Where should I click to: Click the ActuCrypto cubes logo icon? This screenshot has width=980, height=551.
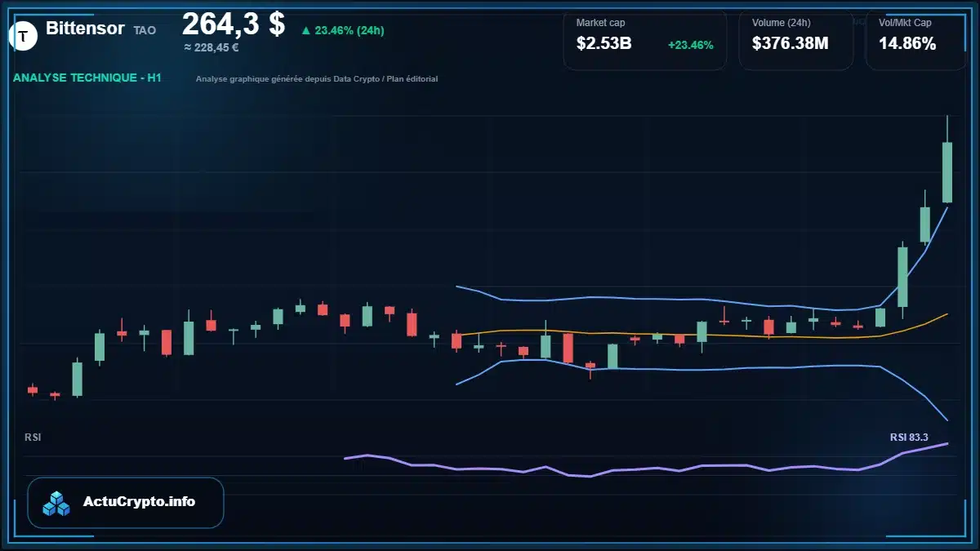click(x=56, y=504)
